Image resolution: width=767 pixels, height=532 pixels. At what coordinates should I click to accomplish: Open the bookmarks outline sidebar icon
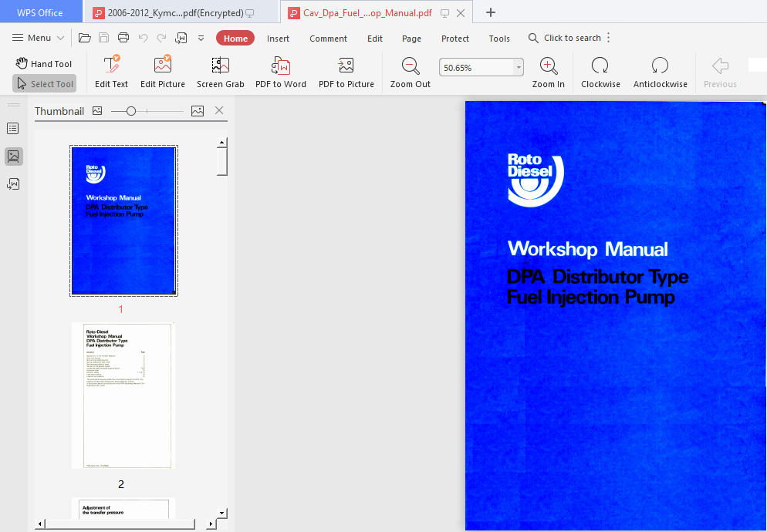tap(13, 129)
